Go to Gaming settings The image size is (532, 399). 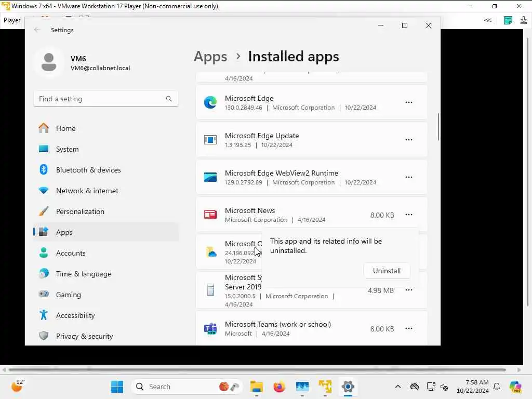[x=106, y=295]
